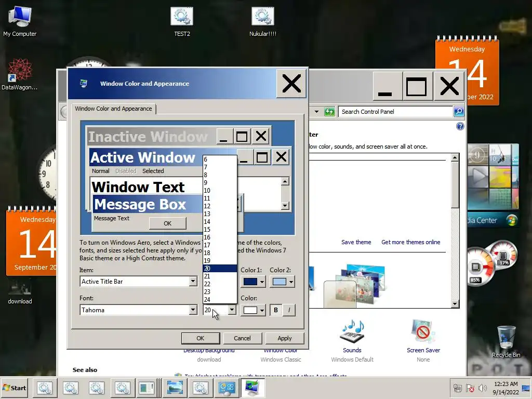Screen dimensions: 532x399
Task: Open the Color 2 picker dropdown
Action: pos(291,282)
